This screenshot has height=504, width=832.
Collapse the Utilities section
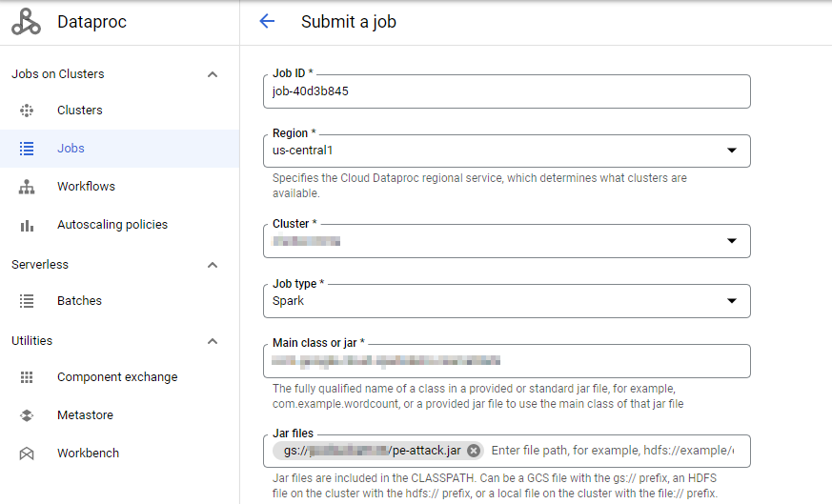(x=213, y=341)
